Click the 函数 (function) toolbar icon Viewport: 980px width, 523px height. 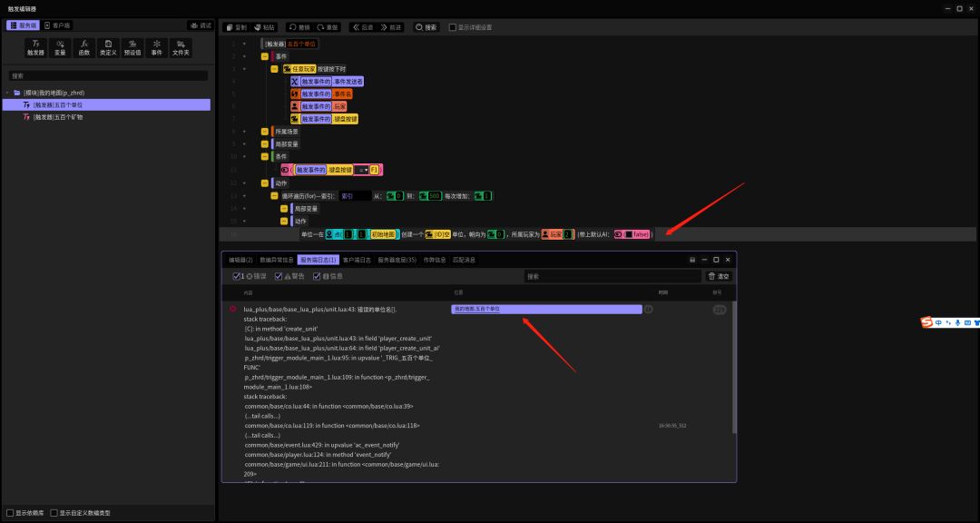coord(84,47)
